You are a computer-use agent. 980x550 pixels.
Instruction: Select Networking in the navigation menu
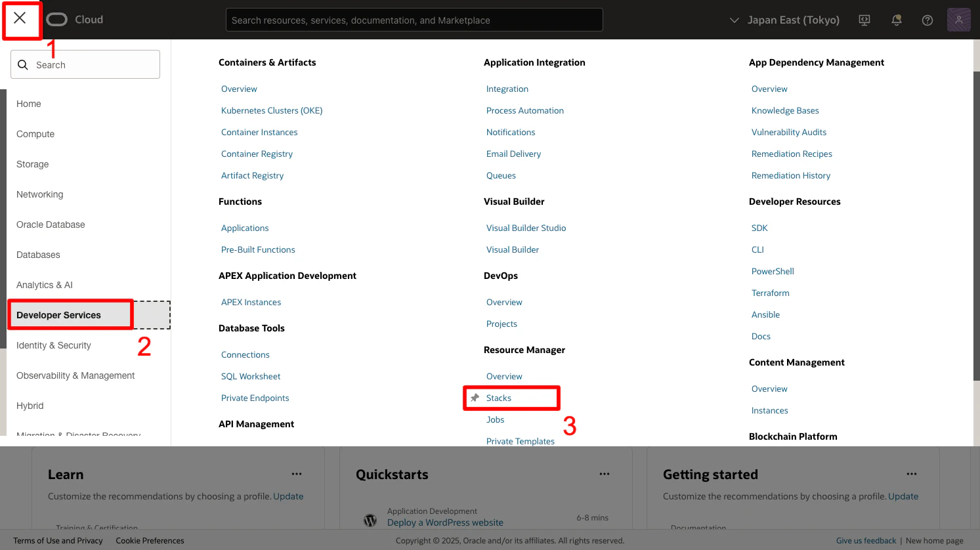[x=40, y=194]
